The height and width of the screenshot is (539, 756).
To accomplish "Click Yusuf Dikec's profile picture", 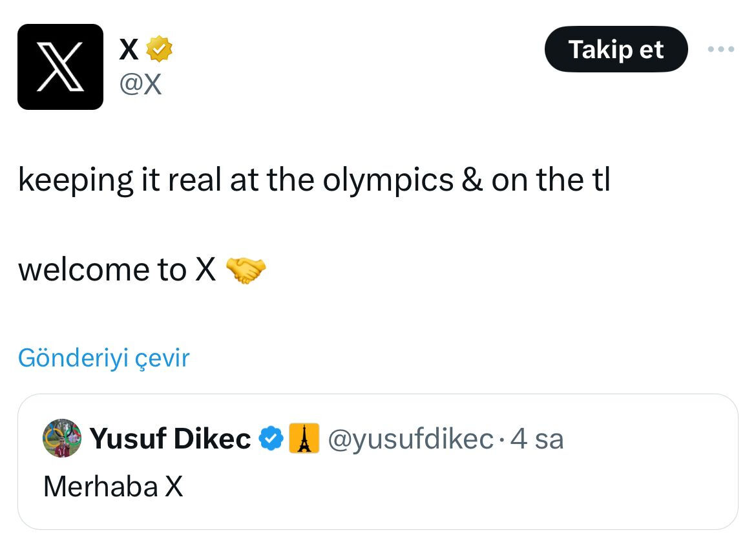I will click(x=61, y=438).
